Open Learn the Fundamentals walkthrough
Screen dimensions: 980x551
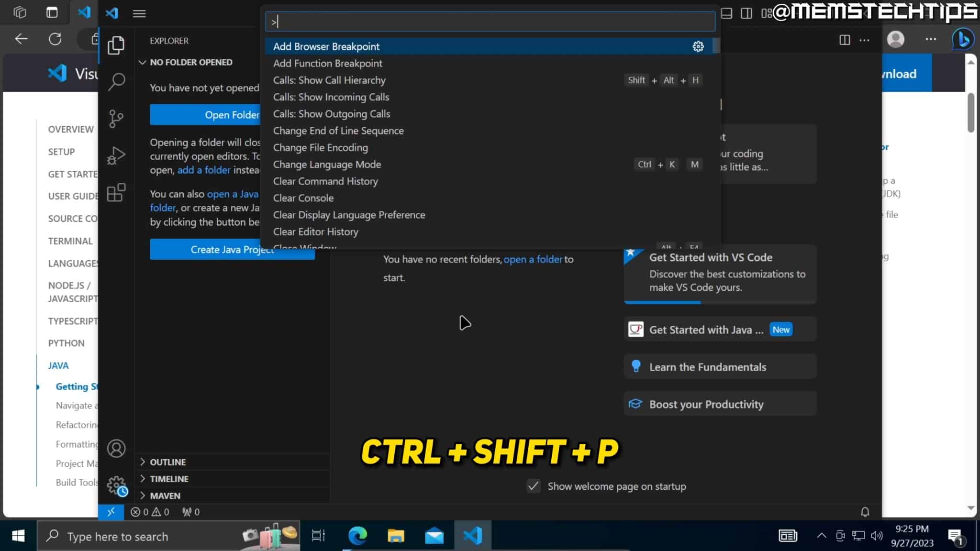720,367
